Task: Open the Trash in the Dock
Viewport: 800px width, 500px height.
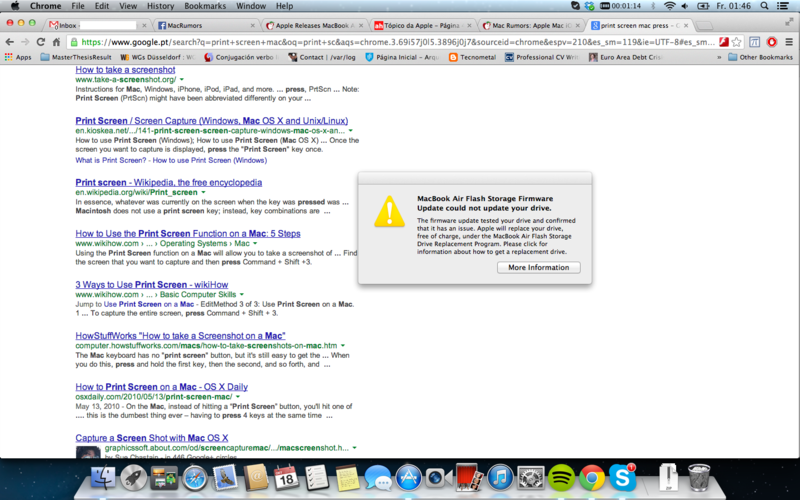Action: click(698, 478)
